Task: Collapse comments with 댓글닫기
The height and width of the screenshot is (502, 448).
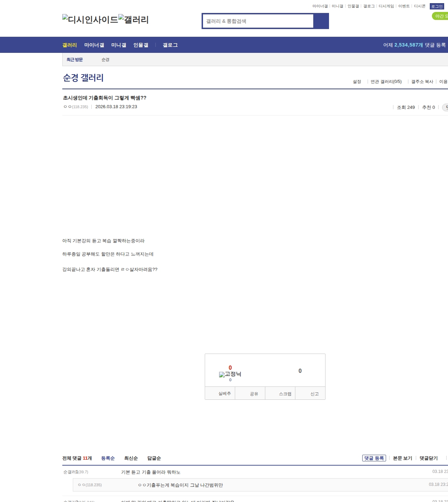Action: (428, 458)
